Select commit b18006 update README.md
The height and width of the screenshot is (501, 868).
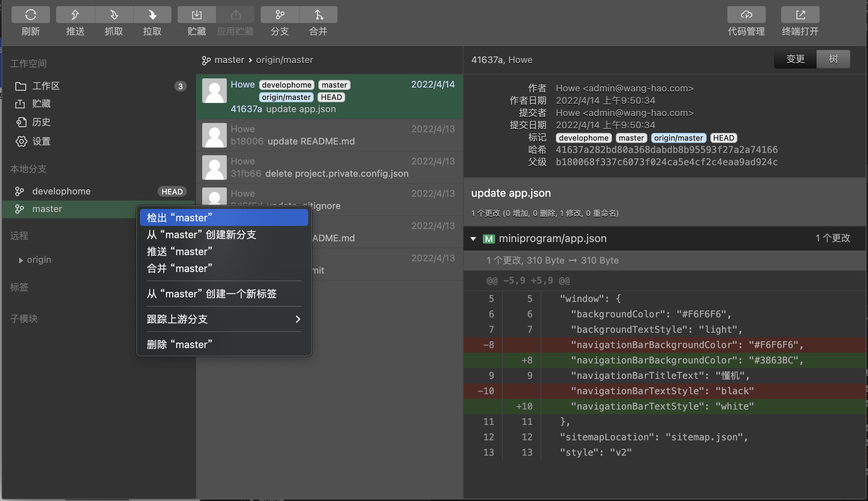(329, 135)
